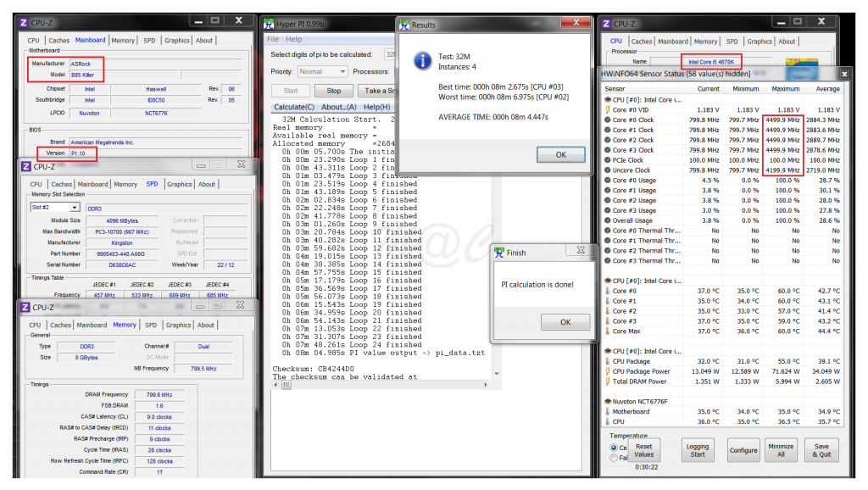This screenshot has width=868, height=490.
Task: Open the Calculate(C) menu in Hyper PI
Action: pos(294,107)
